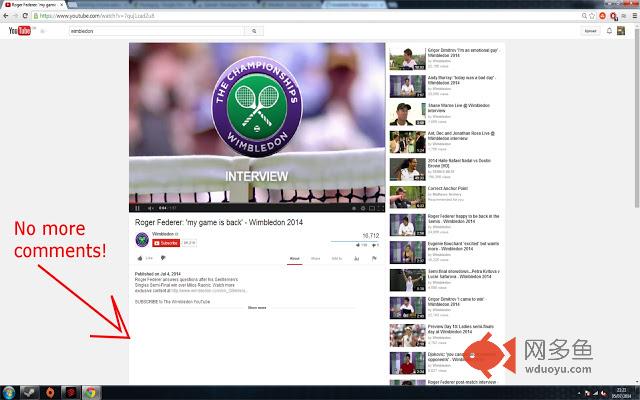Click the orange extension icon in toolbar

click(x=602, y=16)
